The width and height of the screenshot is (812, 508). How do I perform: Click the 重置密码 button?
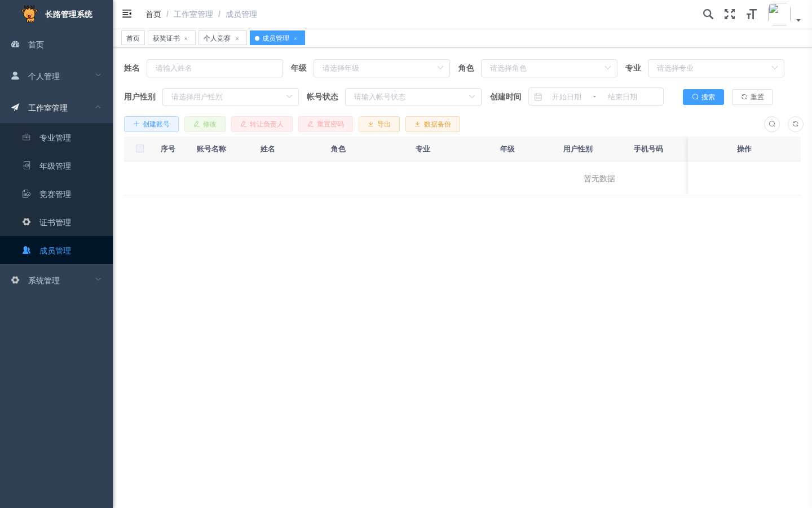click(x=325, y=124)
